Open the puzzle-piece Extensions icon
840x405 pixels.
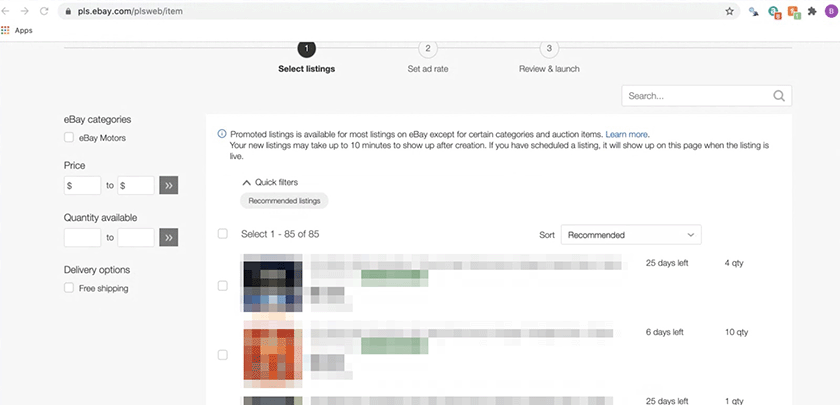[812, 11]
